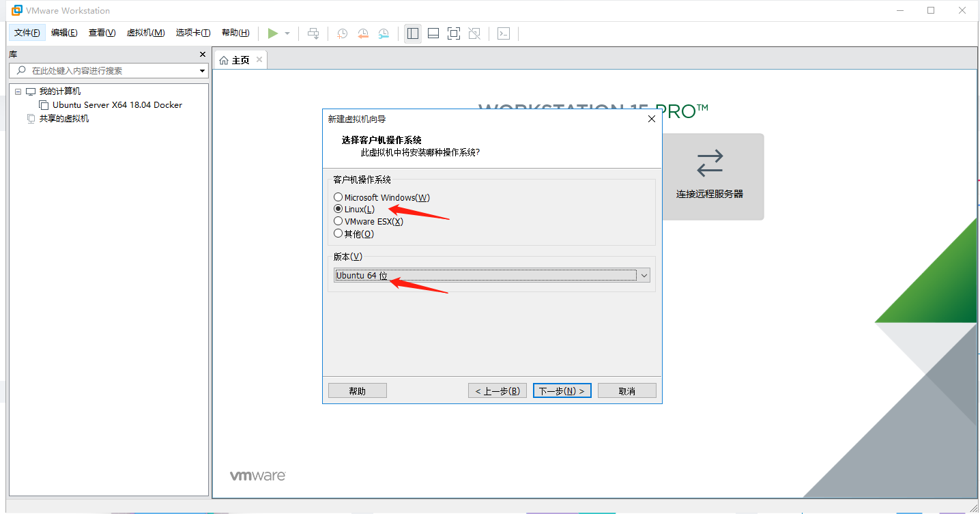
Task: Select the VMware ESX(X) radio button
Action: click(x=338, y=221)
